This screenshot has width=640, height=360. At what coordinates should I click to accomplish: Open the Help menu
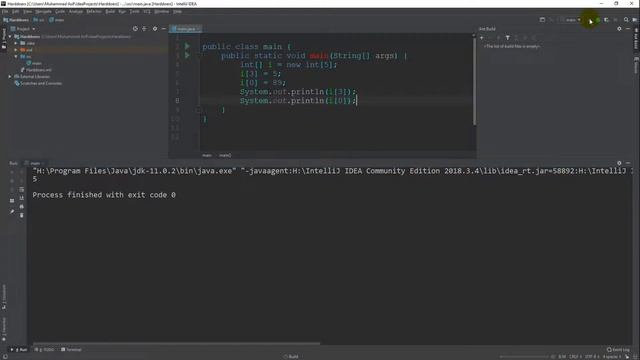(177, 11)
